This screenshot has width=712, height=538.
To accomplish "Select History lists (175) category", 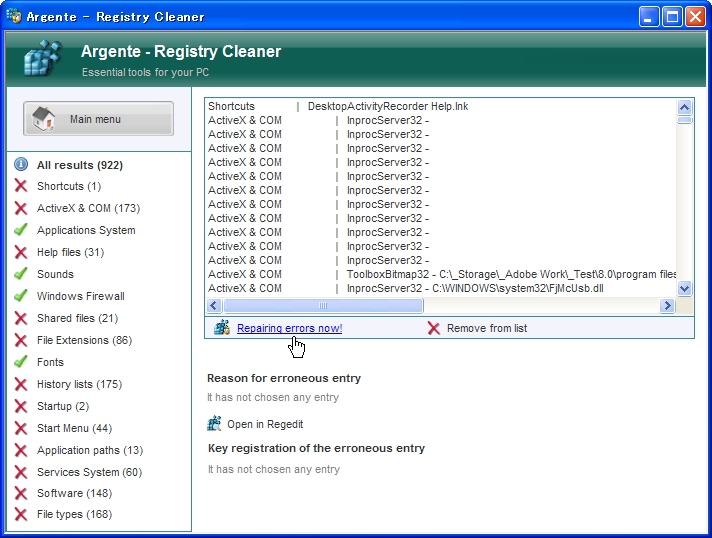I will click(79, 384).
